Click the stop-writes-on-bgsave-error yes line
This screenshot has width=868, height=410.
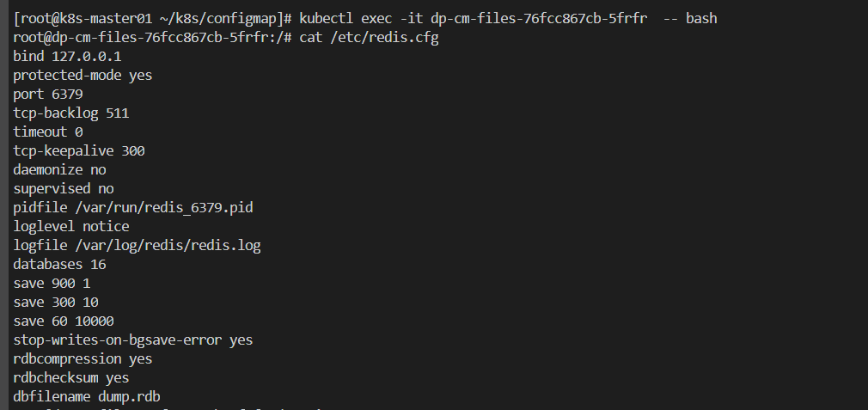[x=133, y=340]
